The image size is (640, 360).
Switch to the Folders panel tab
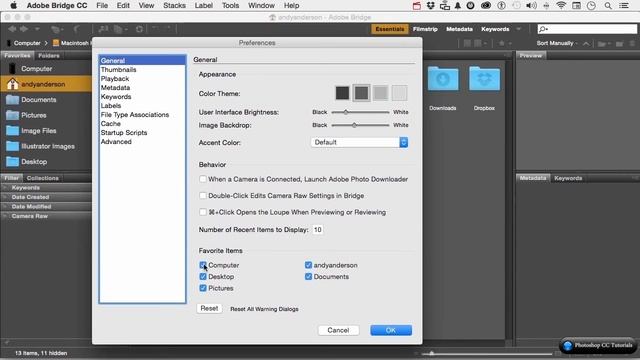[x=49, y=56]
